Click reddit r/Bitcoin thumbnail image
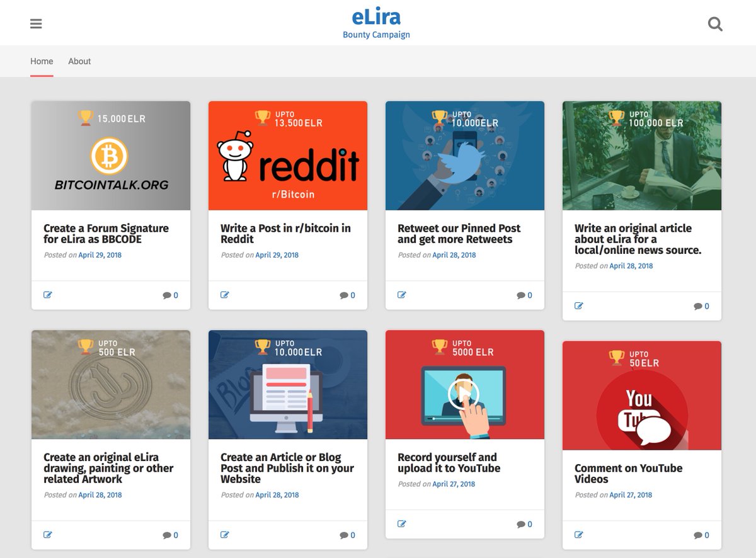The width and height of the screenshot is (756, 558). point(288,156)
